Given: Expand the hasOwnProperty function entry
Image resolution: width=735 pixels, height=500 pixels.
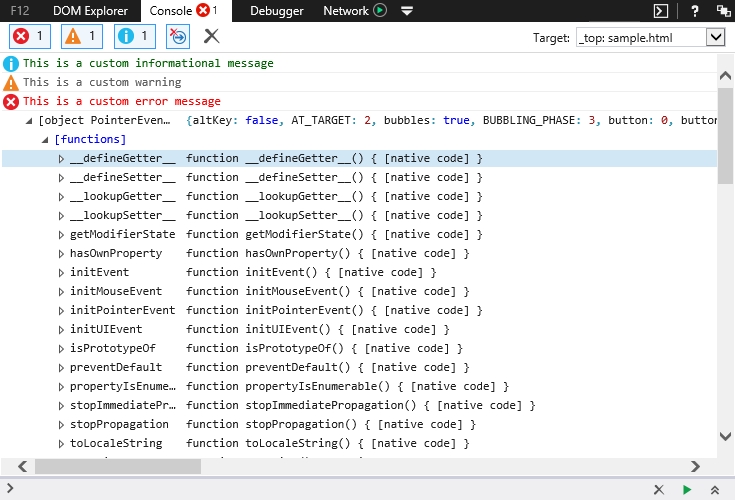Looking at the screenshot, I should (x=61, y=254).
